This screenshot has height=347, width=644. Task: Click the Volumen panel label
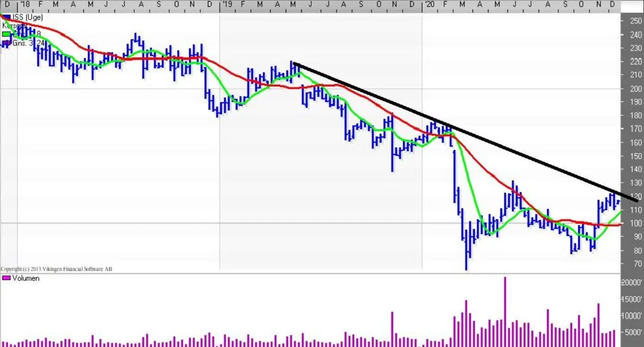pos(26,278)
